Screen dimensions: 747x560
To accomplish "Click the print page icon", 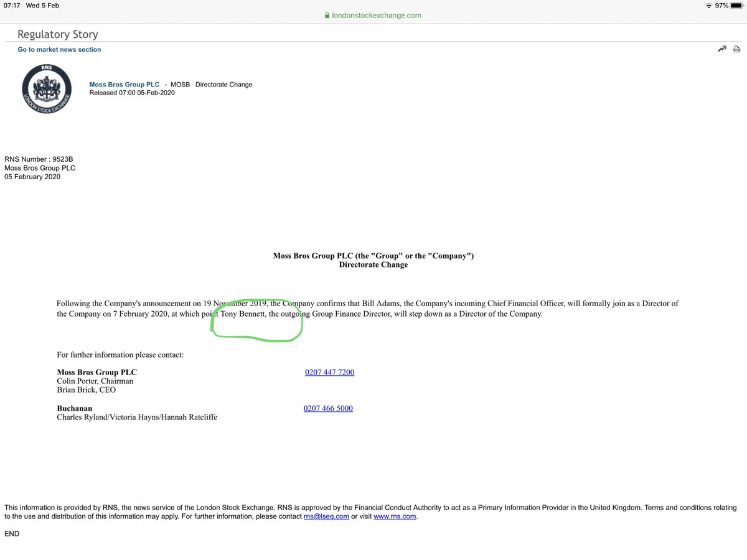I will click(x=736, y=49).
